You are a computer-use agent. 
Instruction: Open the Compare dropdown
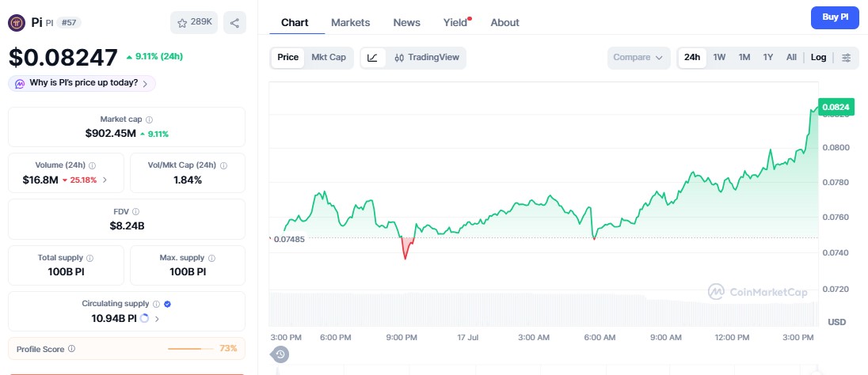(638, 58)
